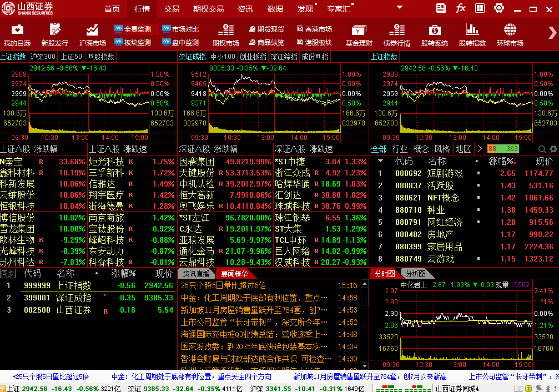Expand more sector tabs arrow
559x392 pixels.
point(480,149)
